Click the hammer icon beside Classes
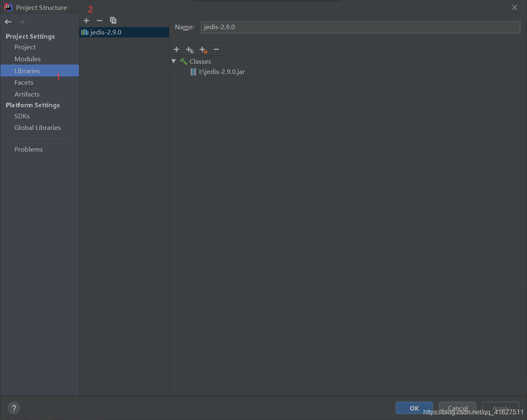 [183, 61]
